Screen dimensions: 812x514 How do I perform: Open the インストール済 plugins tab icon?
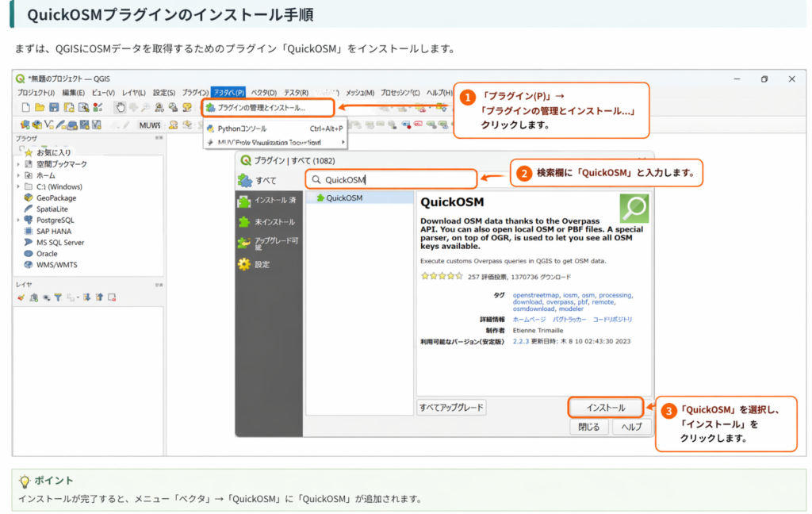point(244,201)
